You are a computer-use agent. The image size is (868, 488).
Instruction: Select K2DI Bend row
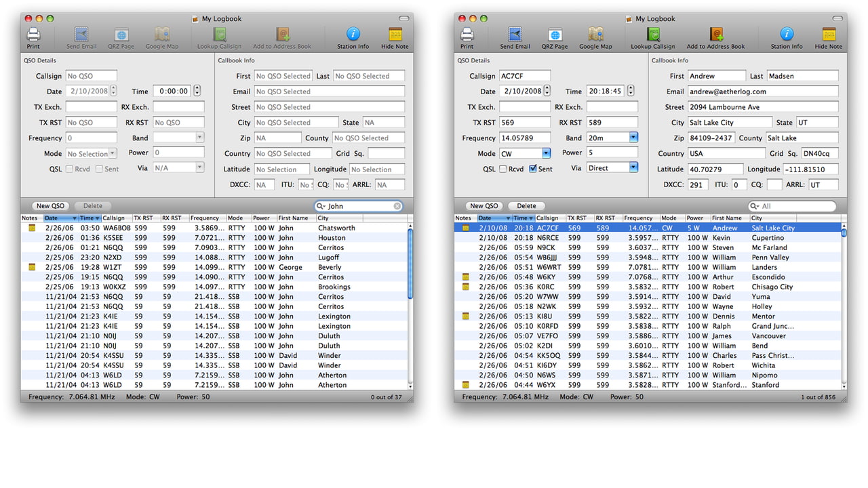pyautogui.click(x=647, y=346)
